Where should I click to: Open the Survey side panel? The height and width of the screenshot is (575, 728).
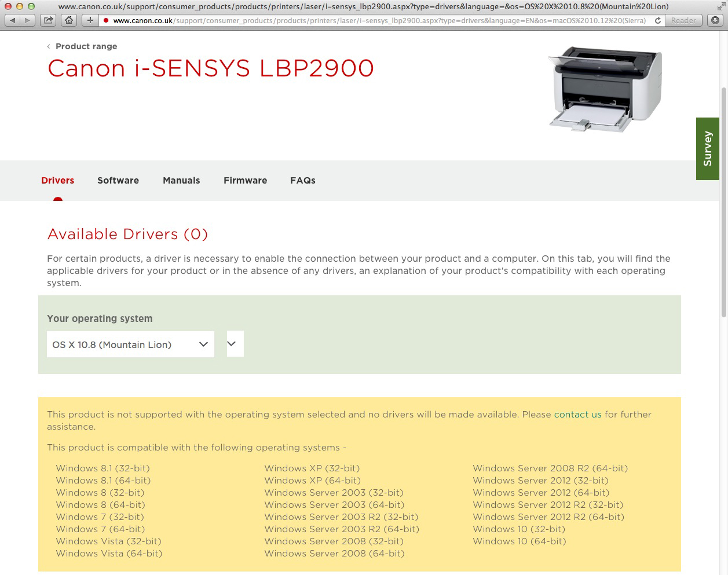click(x=708, y=149)
